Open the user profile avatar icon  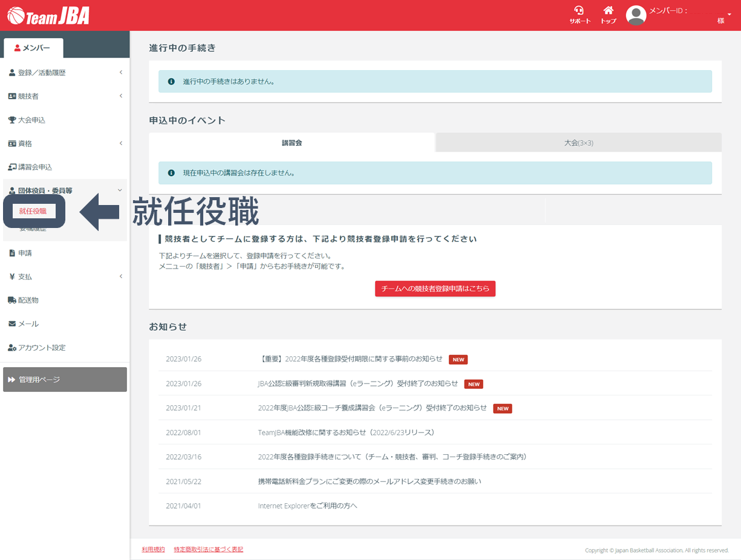point(636,15)
